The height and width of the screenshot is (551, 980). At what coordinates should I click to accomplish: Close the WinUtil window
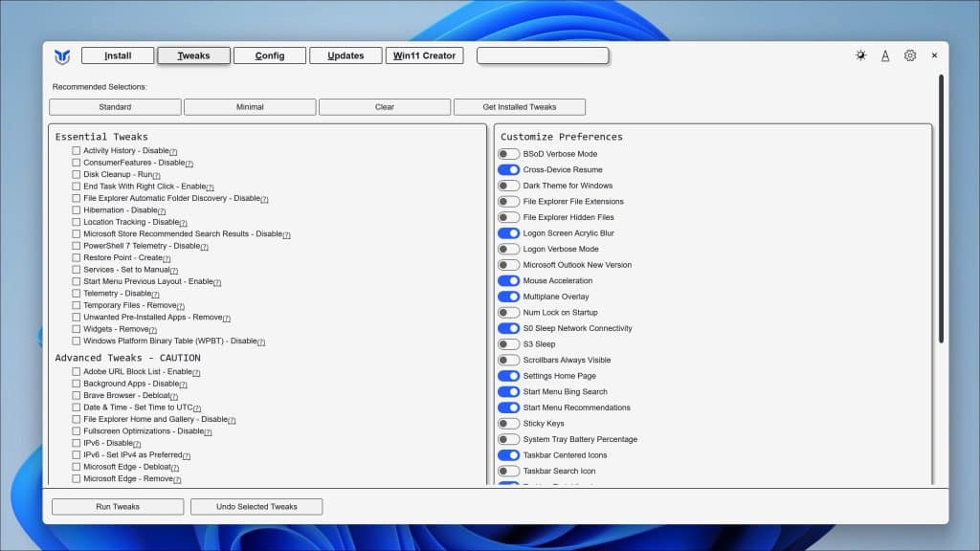pyautogui.click(x=934, y=55)
